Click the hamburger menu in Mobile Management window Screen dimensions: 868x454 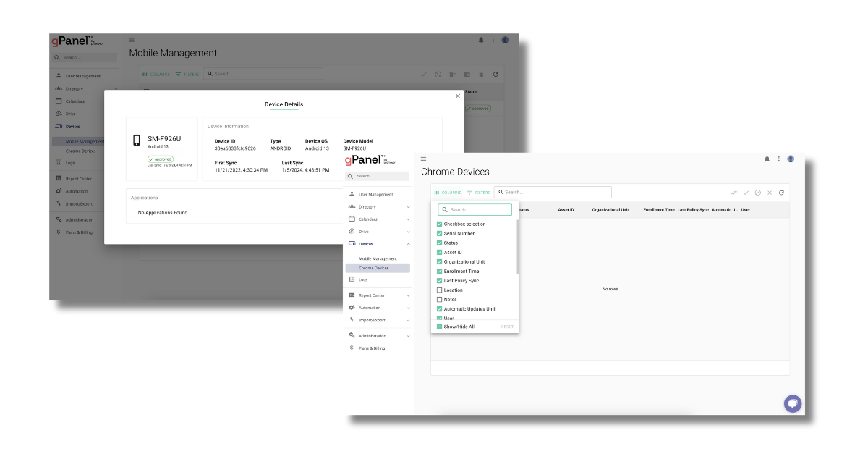(131, 40)
